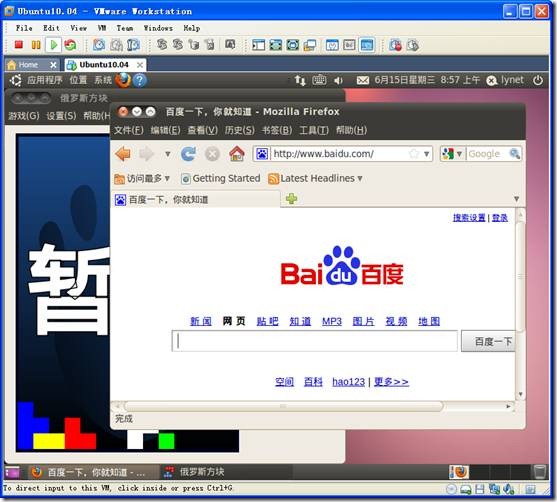
Task: Click the VMware console view icon
Action: [367, 45]
